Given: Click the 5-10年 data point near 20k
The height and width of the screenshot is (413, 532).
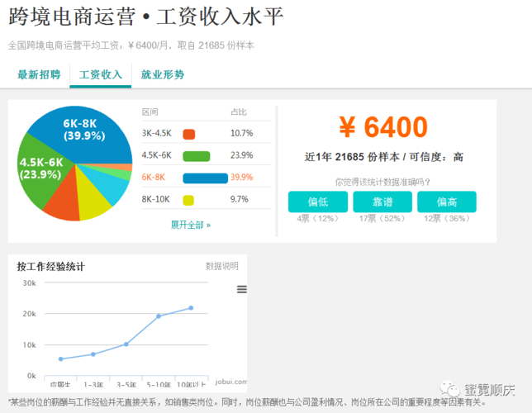Looking at the screenshot, I should coord(159,316).
